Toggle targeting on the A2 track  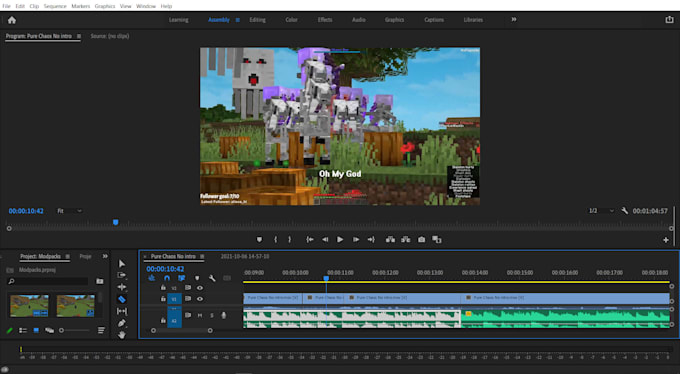click(x=174, y=321)
